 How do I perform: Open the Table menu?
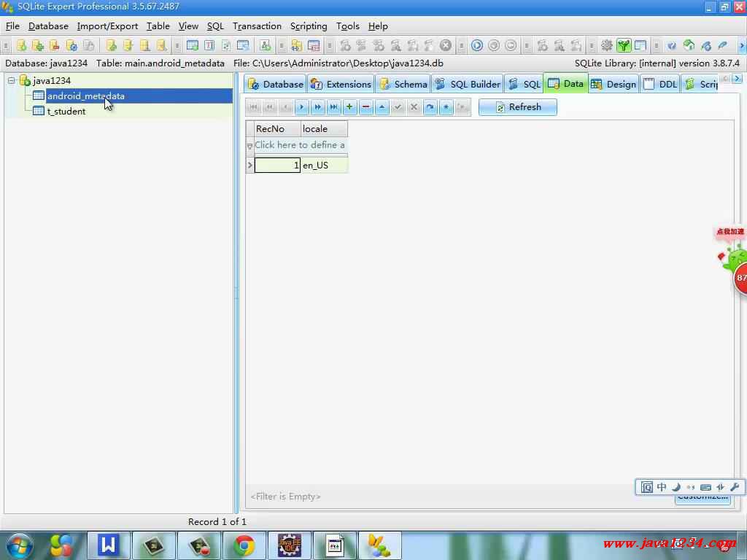click(x=158, y=26)
